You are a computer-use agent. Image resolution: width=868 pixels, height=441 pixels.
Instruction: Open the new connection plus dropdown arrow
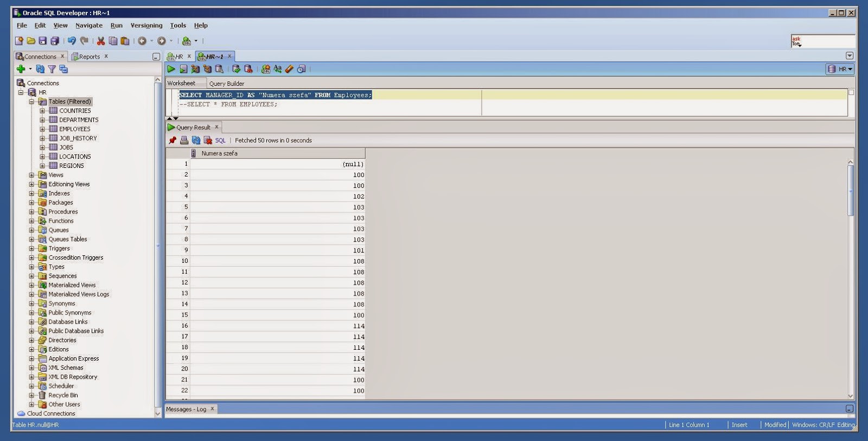30,69
